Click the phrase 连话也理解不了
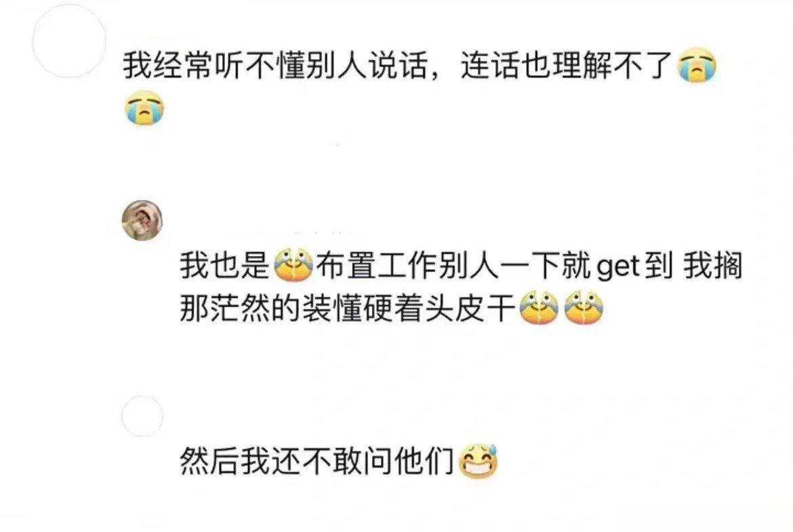 point(567,66)
